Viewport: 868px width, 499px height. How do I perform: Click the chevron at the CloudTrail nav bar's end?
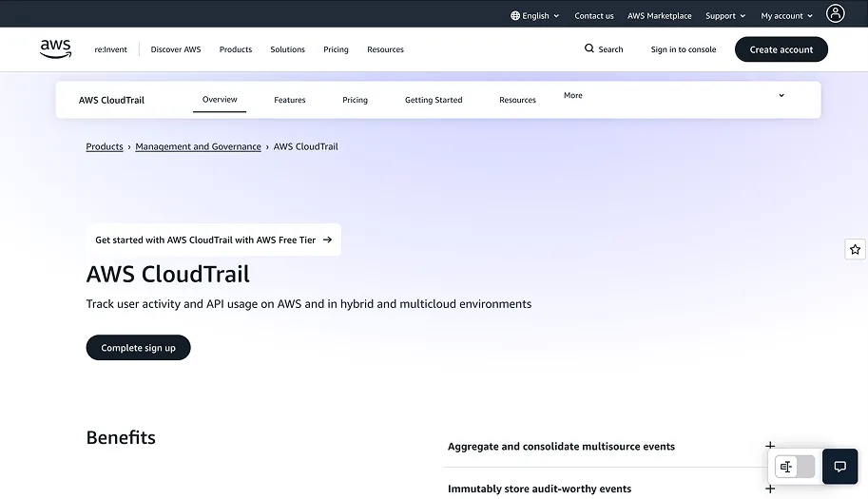coord(781,95)
